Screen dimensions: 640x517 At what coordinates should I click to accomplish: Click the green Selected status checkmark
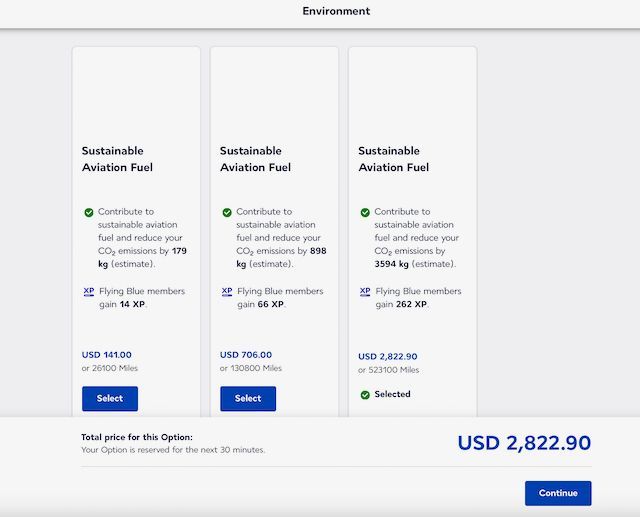click(x=365, y=395)
